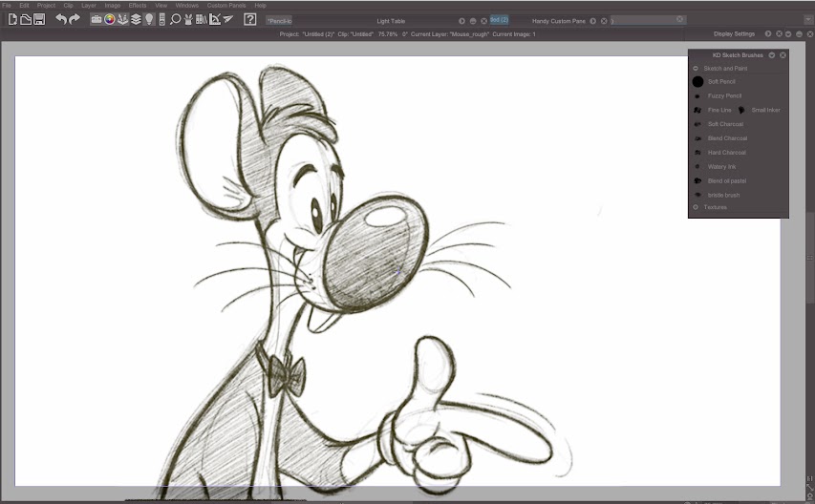Click the Display Settings label

coord(734,33)
